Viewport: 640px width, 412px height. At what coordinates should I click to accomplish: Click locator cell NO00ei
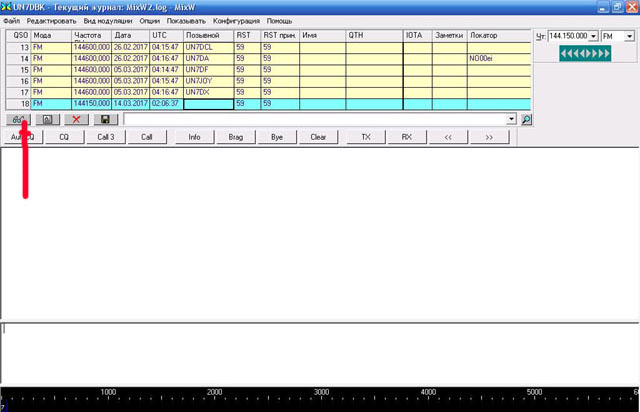coord(499,59)
